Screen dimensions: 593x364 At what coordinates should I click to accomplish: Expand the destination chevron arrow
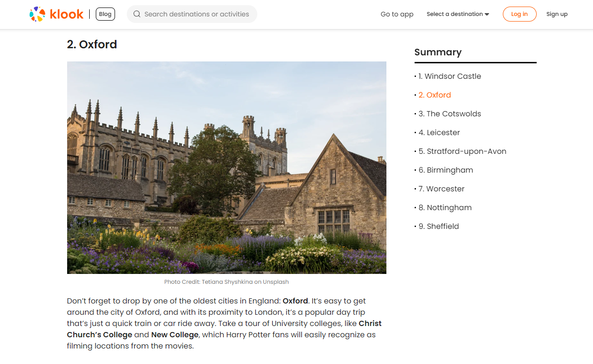(x=488, y=14)
